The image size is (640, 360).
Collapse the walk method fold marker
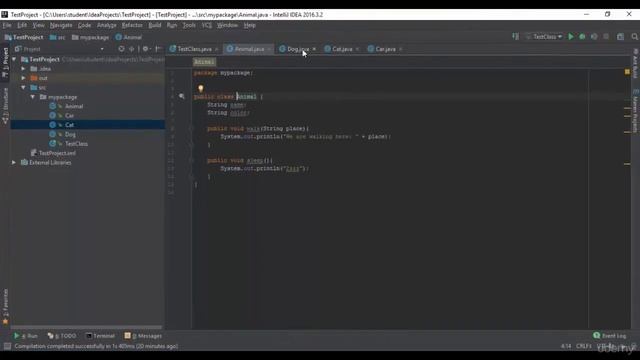pyautogui.click(x=191, y=129)
